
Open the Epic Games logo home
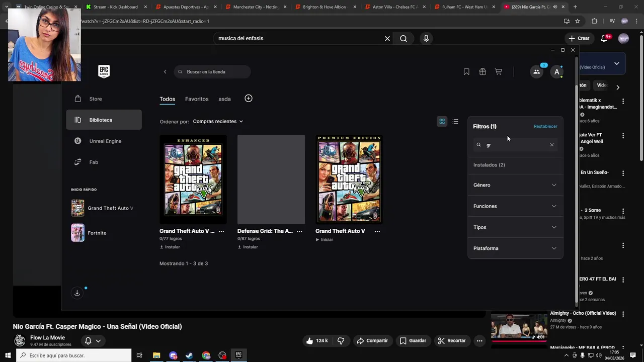[x=104, y=71]
